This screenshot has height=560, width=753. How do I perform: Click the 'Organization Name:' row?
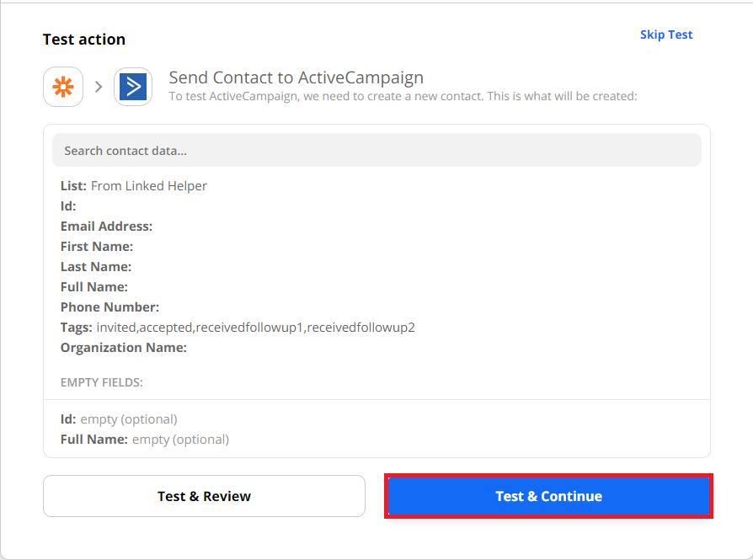[x=124, y=347]
